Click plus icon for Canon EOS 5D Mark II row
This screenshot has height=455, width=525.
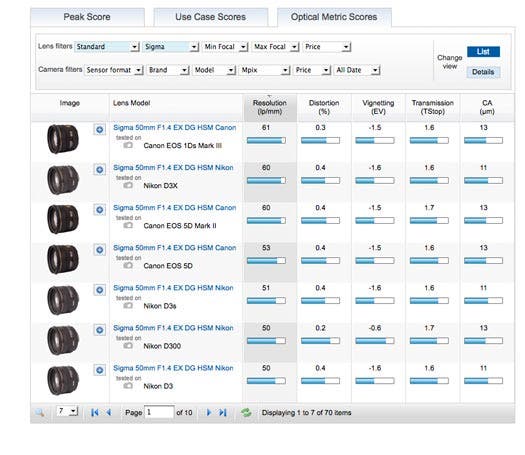pos(99,210)
